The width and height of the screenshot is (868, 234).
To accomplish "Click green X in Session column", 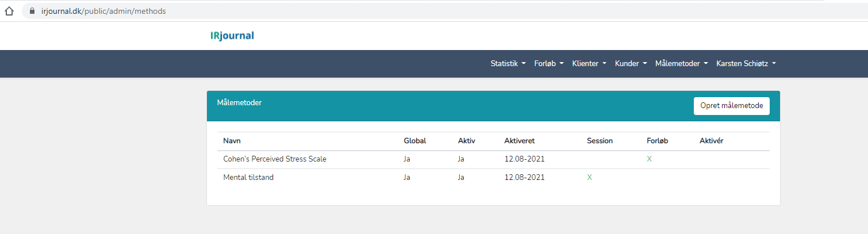I will pos(589,178).
